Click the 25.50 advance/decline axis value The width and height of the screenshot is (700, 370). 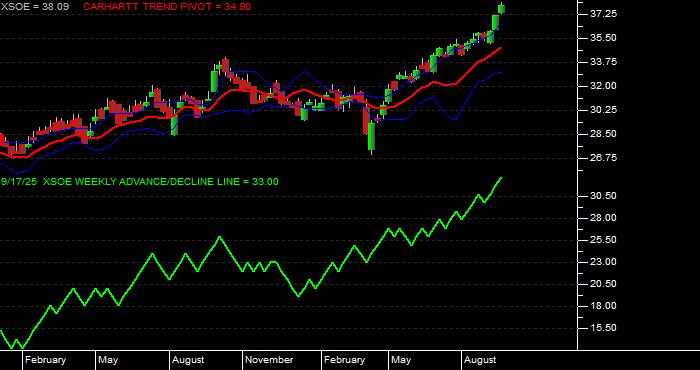(603, 240)
